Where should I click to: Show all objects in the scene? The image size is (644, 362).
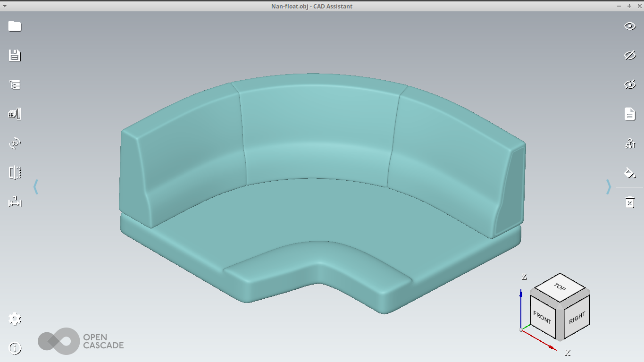[x=629, y=26]
